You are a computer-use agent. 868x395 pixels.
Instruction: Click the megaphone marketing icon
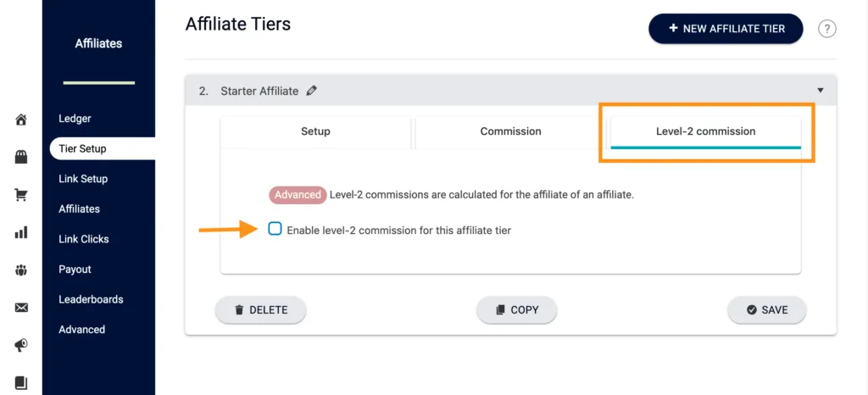click(x=21, y=345)
